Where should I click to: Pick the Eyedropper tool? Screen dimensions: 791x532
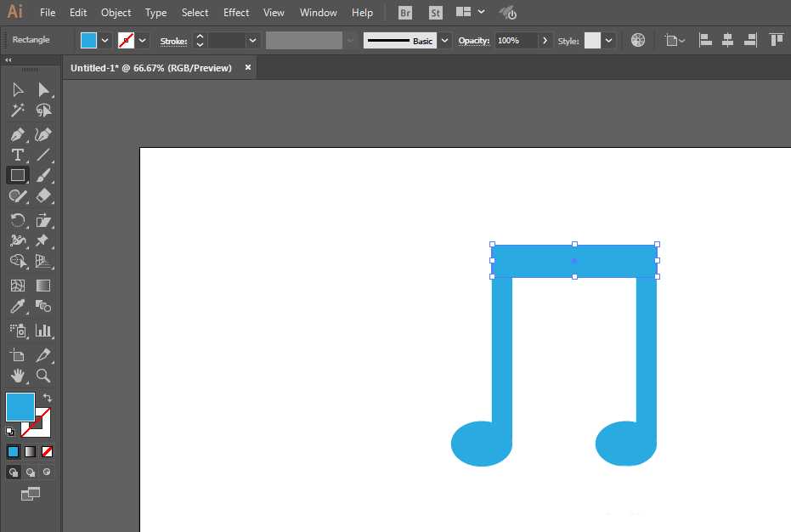tap(17, 307)
